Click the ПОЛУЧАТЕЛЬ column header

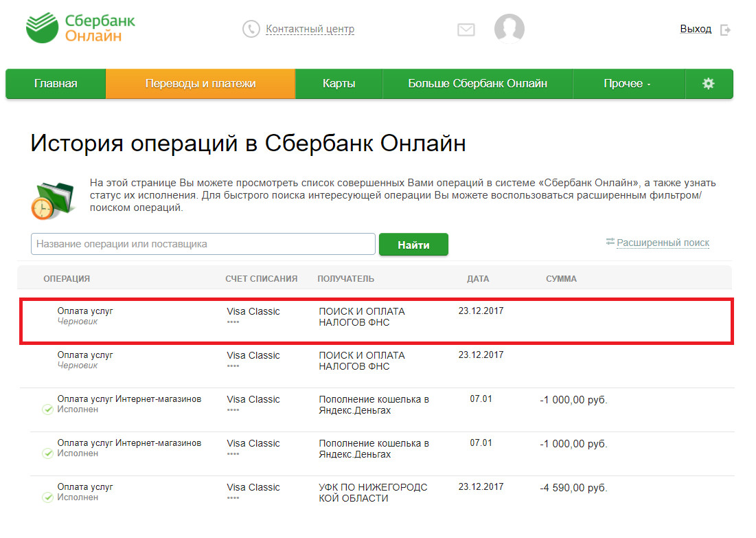pyautogui.click(x=345, y=279)
